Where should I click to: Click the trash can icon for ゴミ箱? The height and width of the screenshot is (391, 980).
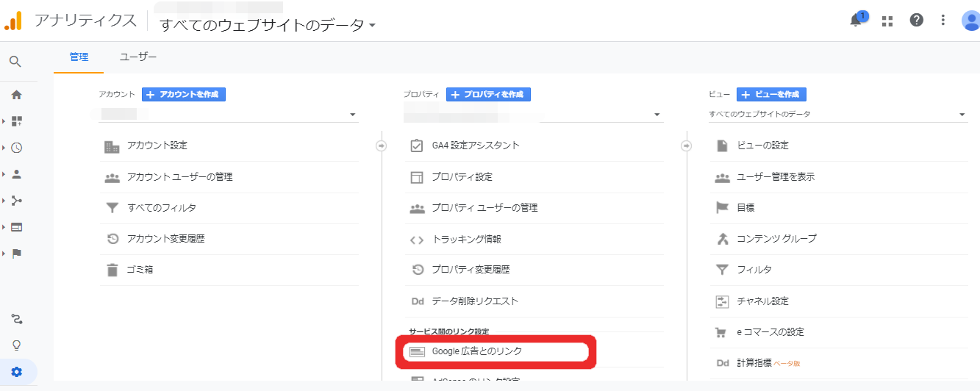click(112, 270)
